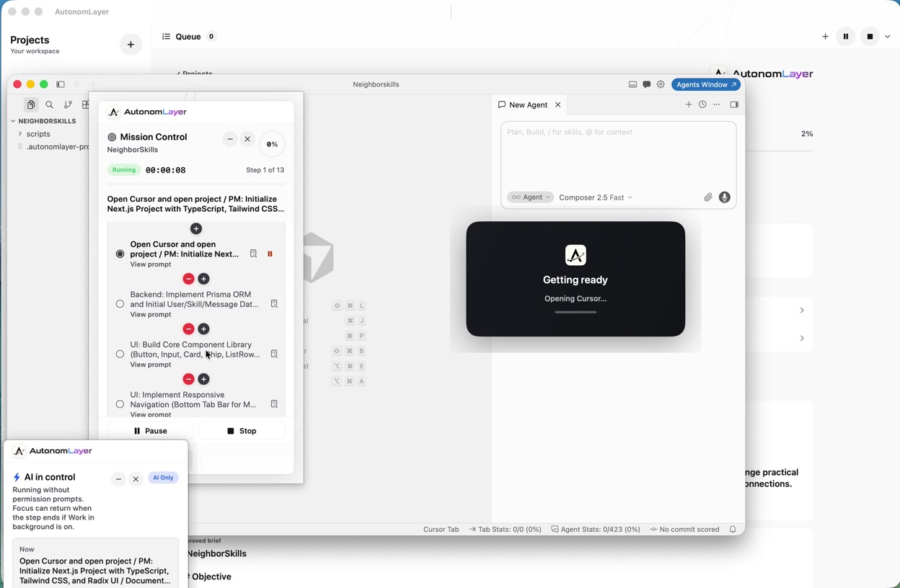Click the chat bubble icon in Cursor title bar
This screenshot has width=900, height=588.
pos(647,84)
